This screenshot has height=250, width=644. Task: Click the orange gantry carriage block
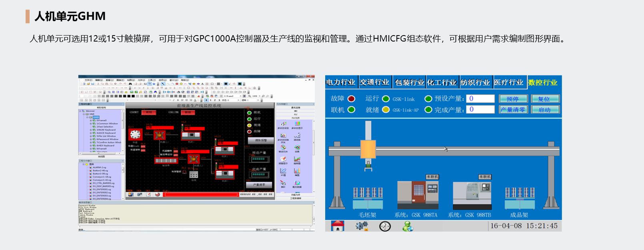point(368,149)
